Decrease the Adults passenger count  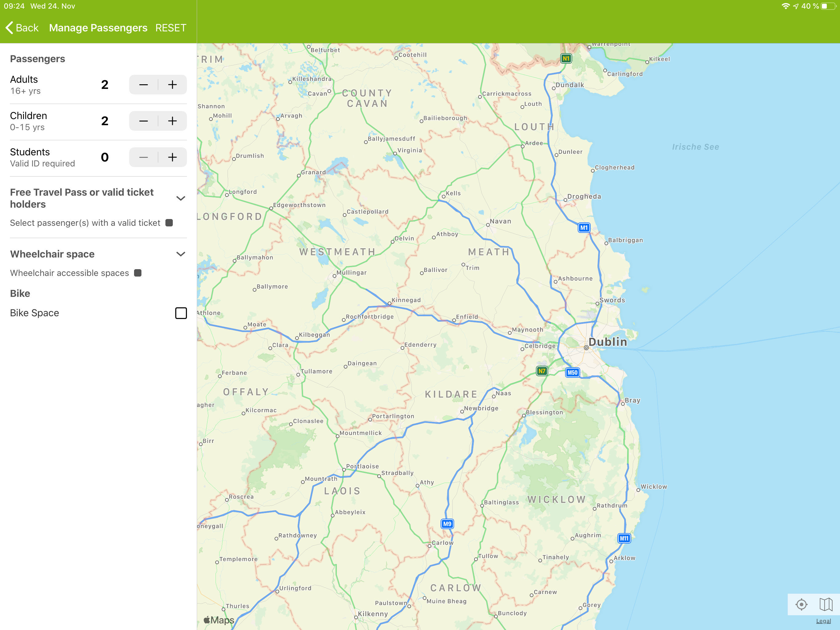144,84
